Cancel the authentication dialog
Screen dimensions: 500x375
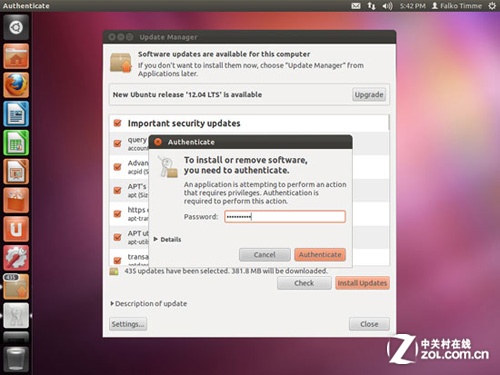coord(265,255)
